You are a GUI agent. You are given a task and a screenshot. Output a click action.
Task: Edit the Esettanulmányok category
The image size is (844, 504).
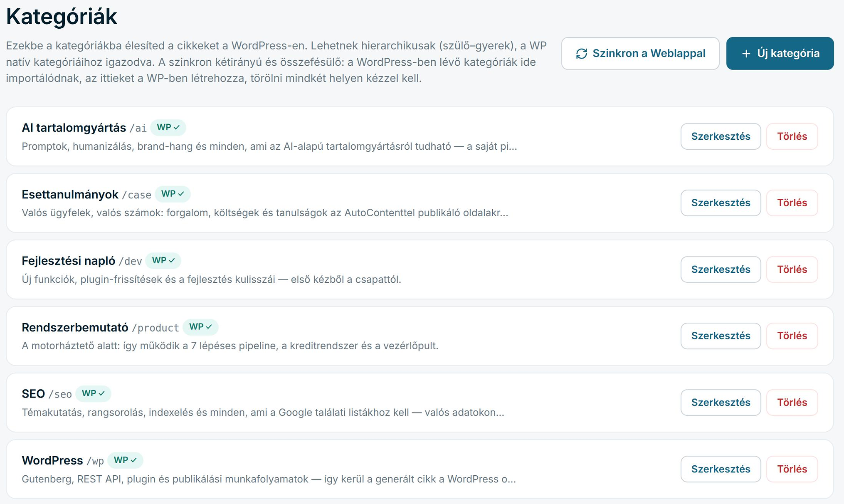point(721,203)
